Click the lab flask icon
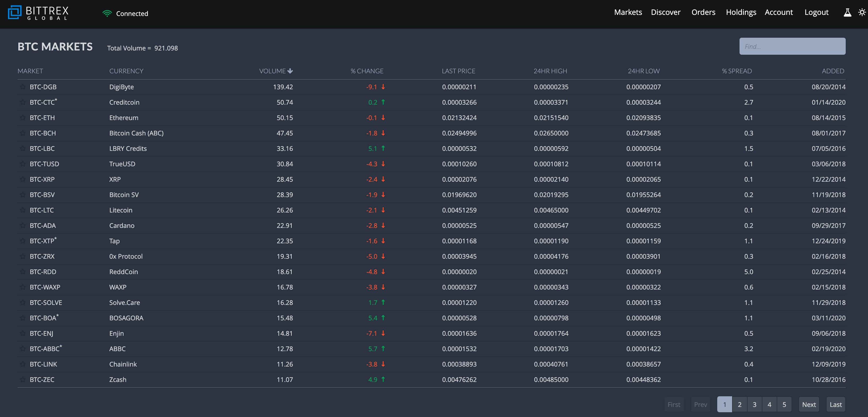 (x=847, y=13)
